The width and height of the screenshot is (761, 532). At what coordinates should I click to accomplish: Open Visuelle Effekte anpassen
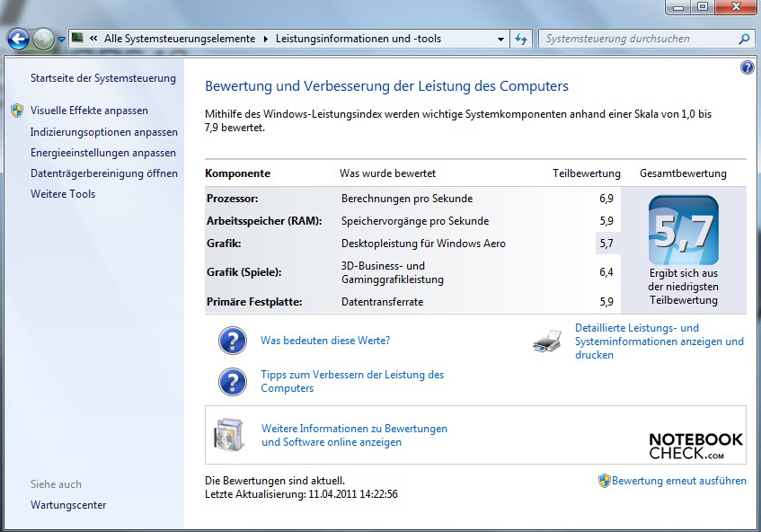(x=89, y=111)
